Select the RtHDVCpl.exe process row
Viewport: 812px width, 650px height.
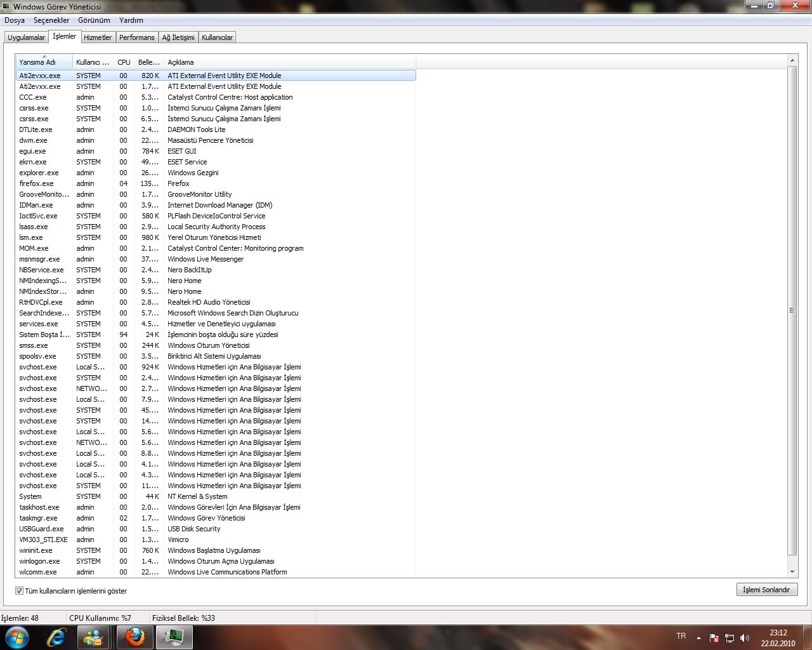[x=216, y=302]
